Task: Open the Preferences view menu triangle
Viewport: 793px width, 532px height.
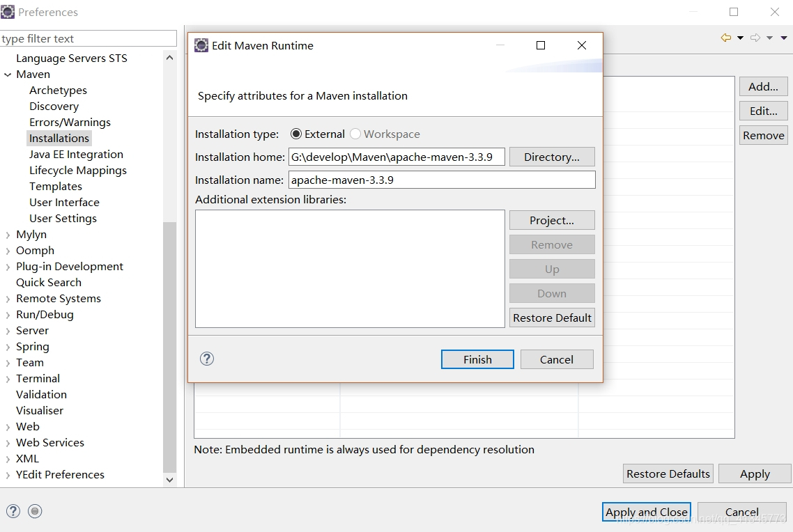Action: coord(784,38)
